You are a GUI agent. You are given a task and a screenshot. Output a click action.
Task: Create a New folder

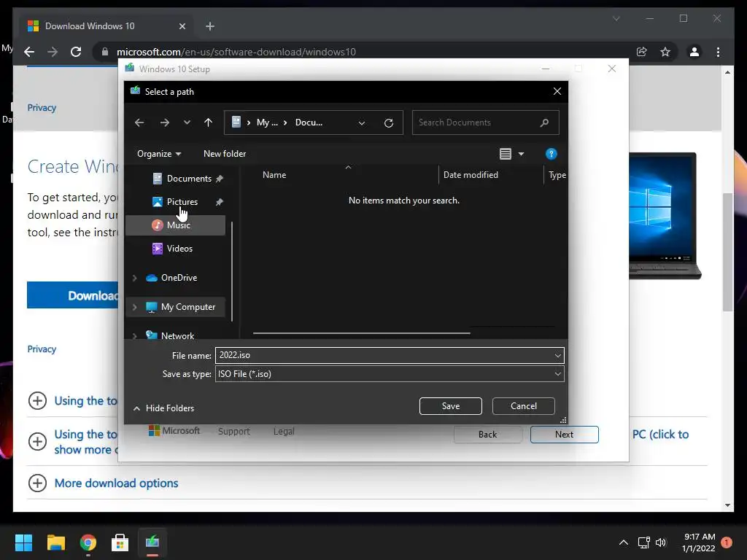225,154
